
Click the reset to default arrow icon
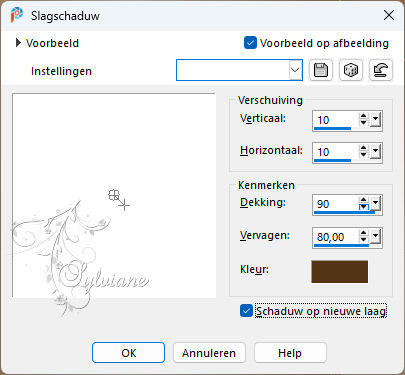381,70
